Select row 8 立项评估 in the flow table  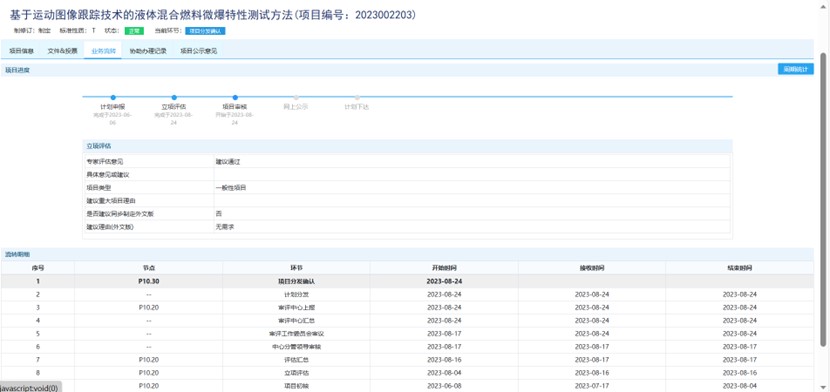pos(407,372)
